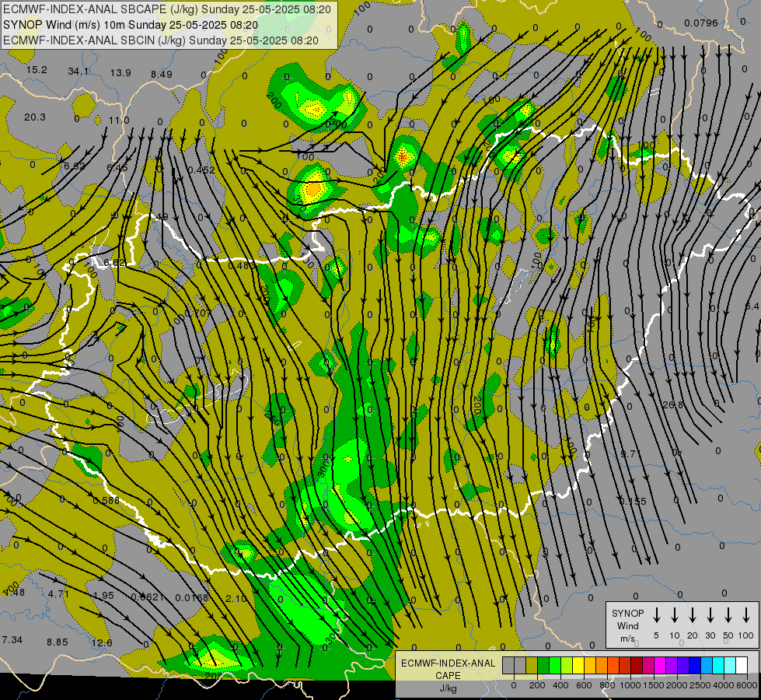The width and height of the screenshot is (761, 700).
Task: Click the 0.0168 value on the map
Action: 192,597
